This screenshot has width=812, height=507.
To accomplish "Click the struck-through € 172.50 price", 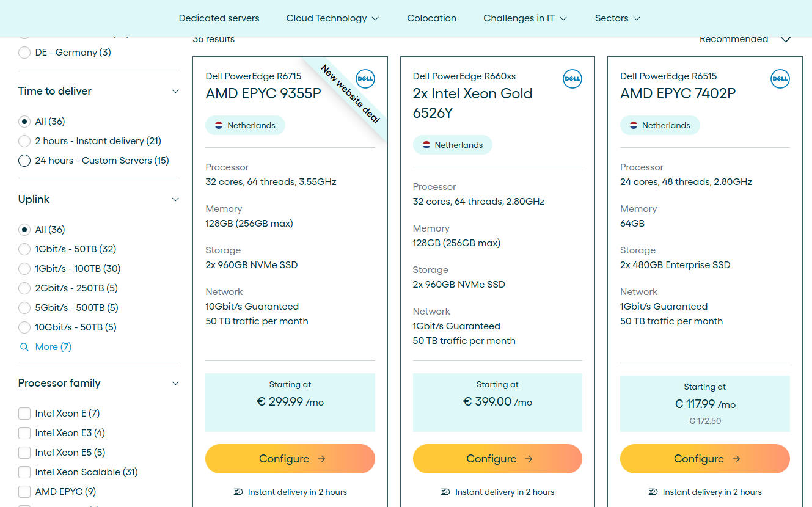I will 705,421.
